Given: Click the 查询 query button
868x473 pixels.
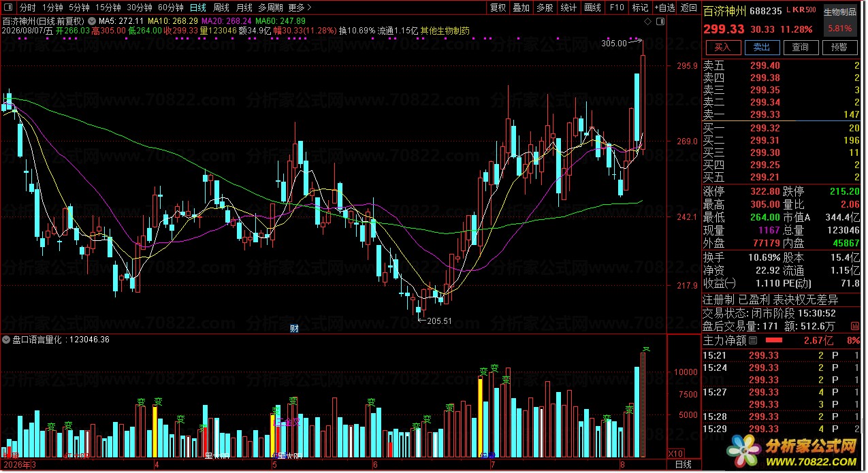Looking at the screenshot, I should coord(801,47).
